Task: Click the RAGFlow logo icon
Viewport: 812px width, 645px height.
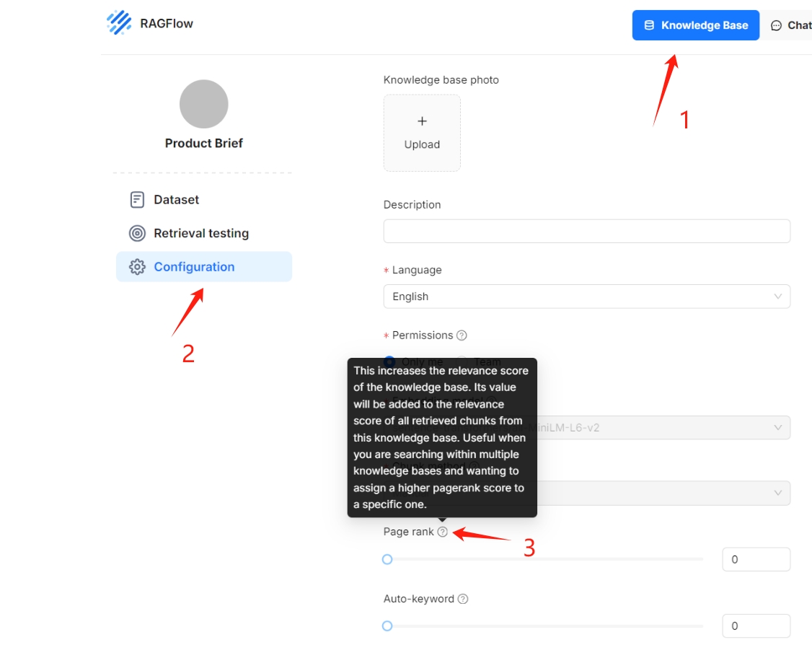Action: [x=119, y=23]
